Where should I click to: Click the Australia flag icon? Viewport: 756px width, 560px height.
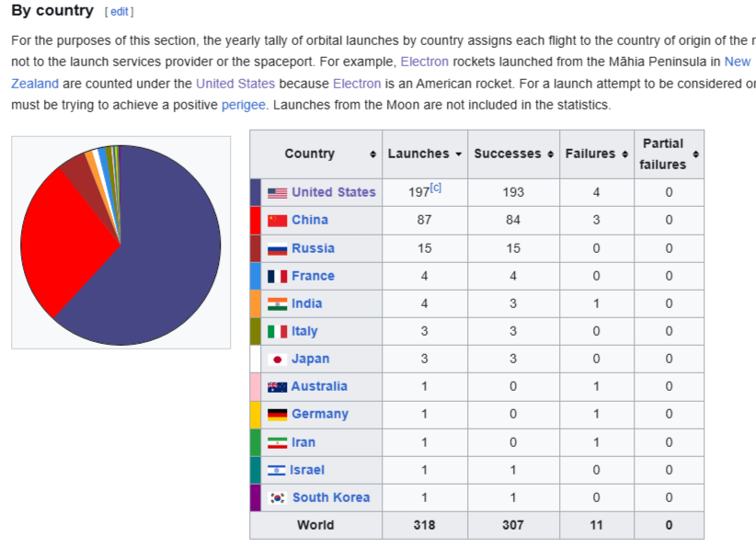[x=277, y=387]
